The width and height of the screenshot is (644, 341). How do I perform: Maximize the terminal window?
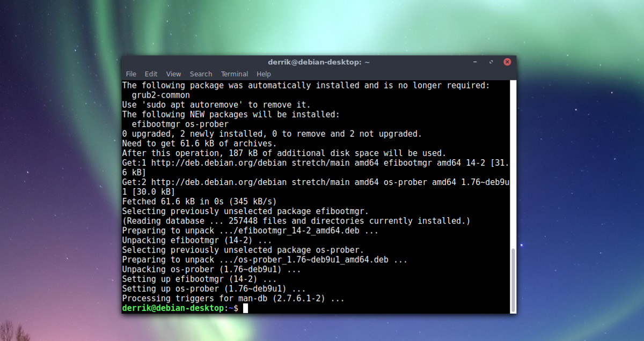pyautogui.click(x=491, y=62)
